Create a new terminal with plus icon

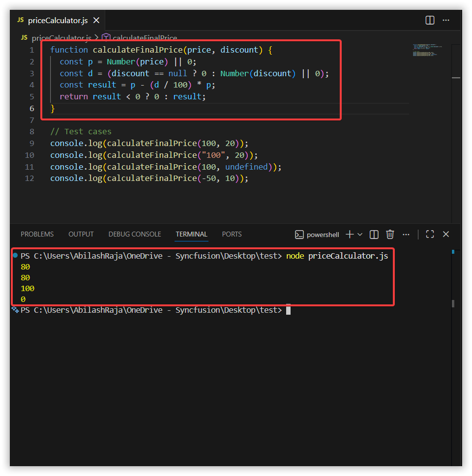[x=350, y=235]
